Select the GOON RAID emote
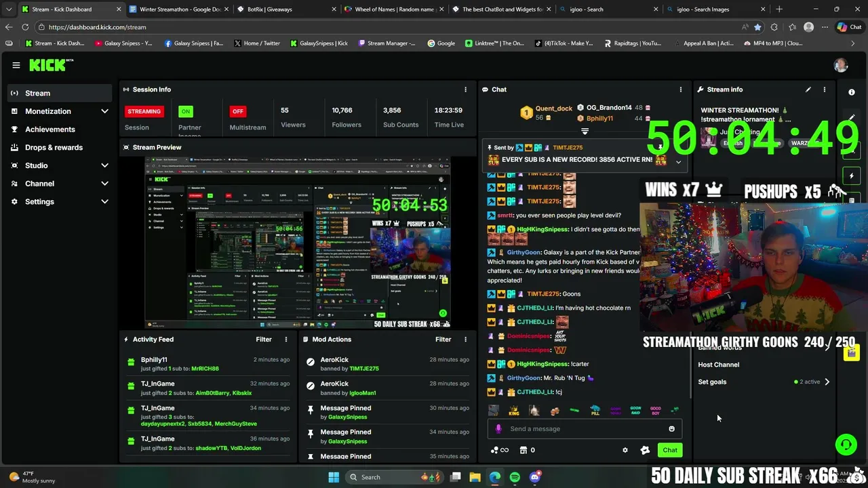Image resolution: width=868 pixels, height=488 pixels. pyautogui.click(x=635, y=410)
